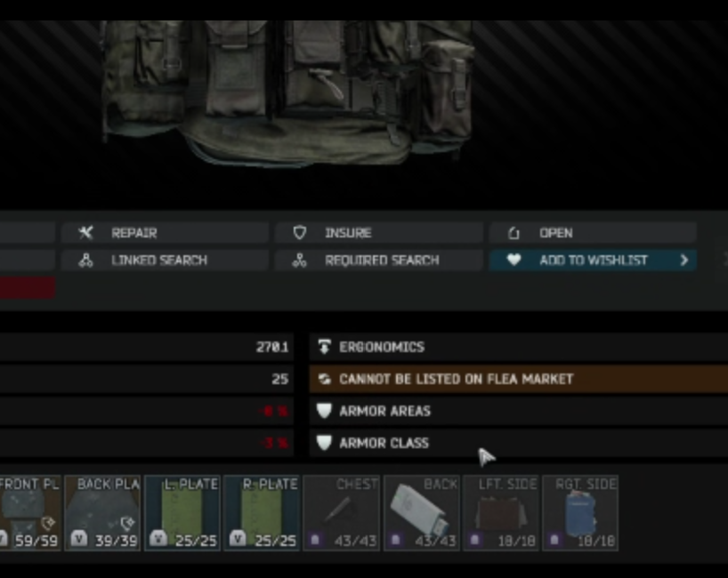Click the open box icon

pos(514,233)
